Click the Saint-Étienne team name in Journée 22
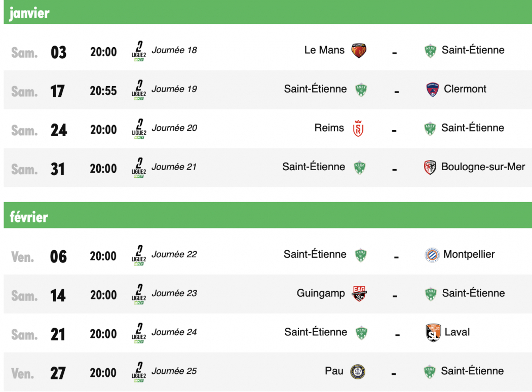This screenshot has width=532, height=392. 315,255
